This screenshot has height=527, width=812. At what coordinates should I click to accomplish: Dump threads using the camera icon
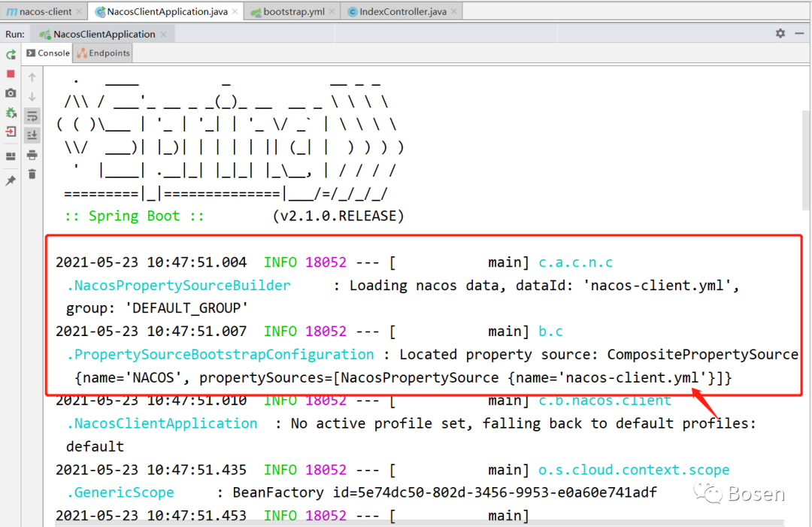[x=11, y=93]
